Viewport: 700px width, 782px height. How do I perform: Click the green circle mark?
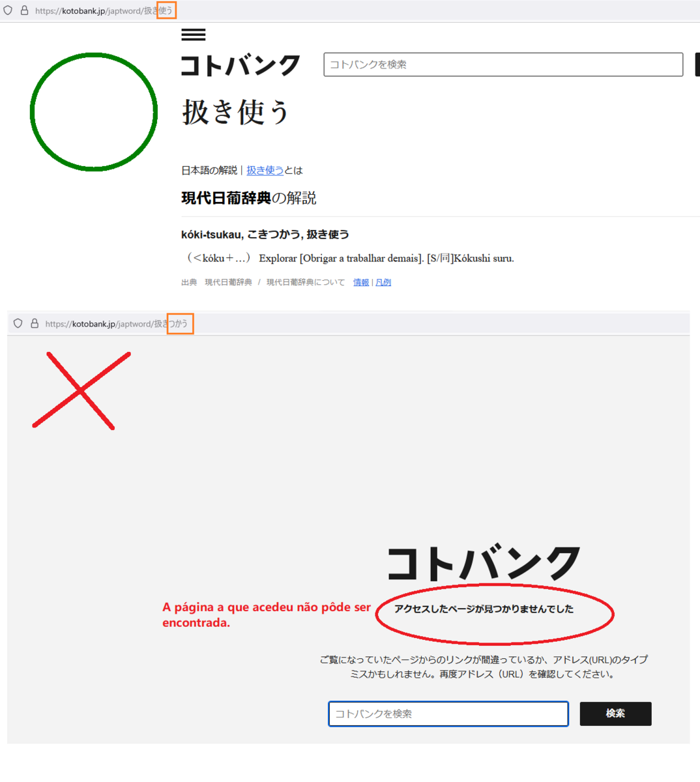(x=94, y=112)
